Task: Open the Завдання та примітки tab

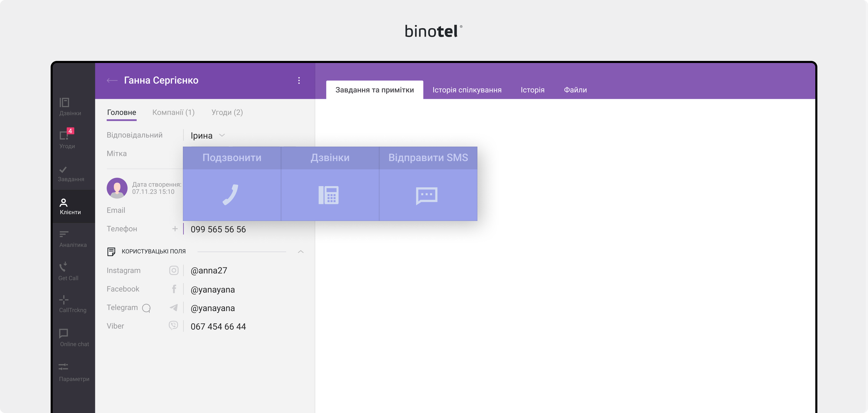Action: tap(375, 90)
